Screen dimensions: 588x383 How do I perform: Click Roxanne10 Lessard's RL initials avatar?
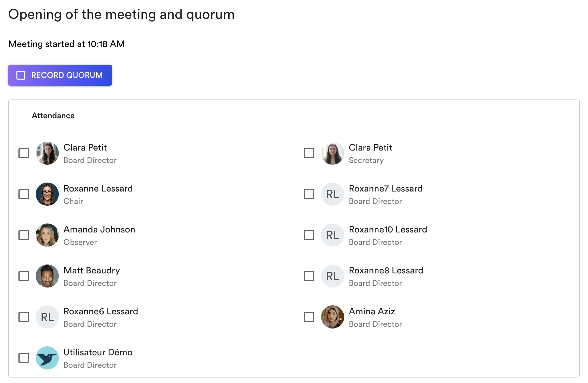click(333, 235)
